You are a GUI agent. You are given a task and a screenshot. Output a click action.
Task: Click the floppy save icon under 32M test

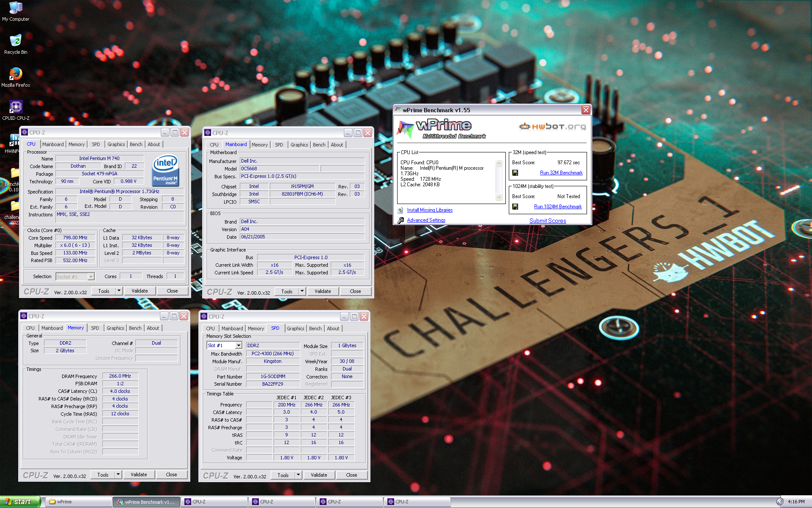515,173
